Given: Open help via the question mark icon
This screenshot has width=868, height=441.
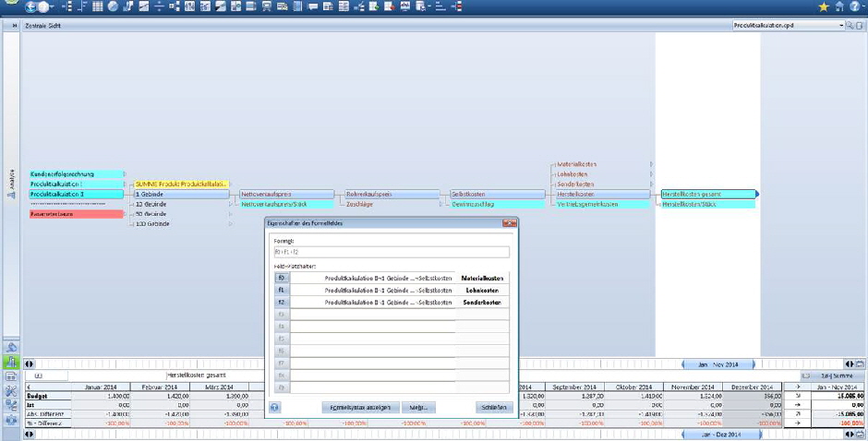Looking at the screenshot, I should point(855,6).
